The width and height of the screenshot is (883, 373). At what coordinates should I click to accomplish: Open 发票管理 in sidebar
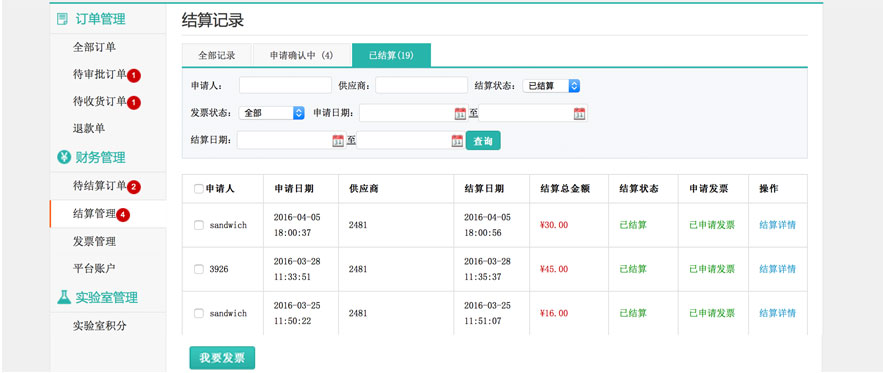point(94,242)
